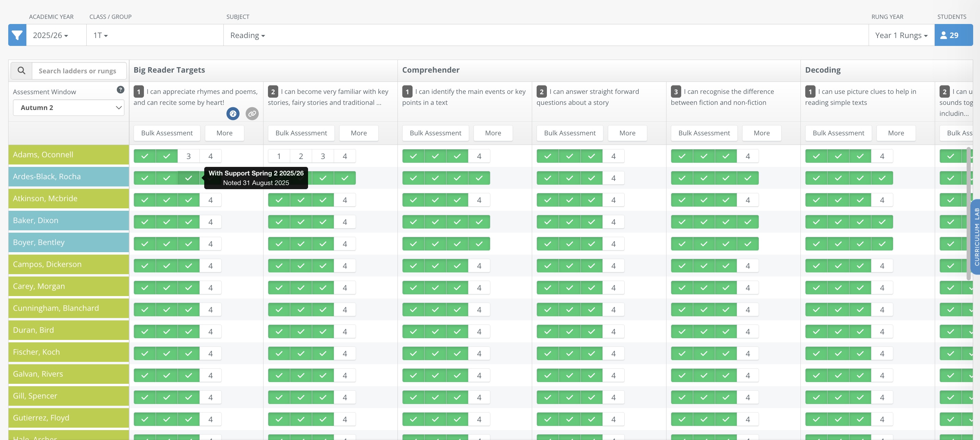Expand the Autumn 2 assessment window select
This screenshot has width=980, height=440.
(69, 108)
